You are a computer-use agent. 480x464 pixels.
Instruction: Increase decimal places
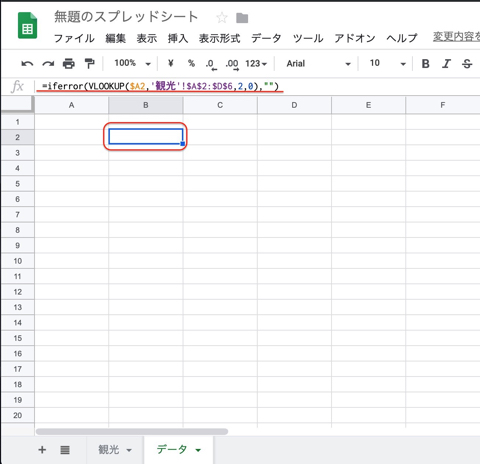[x=232, y=64]
